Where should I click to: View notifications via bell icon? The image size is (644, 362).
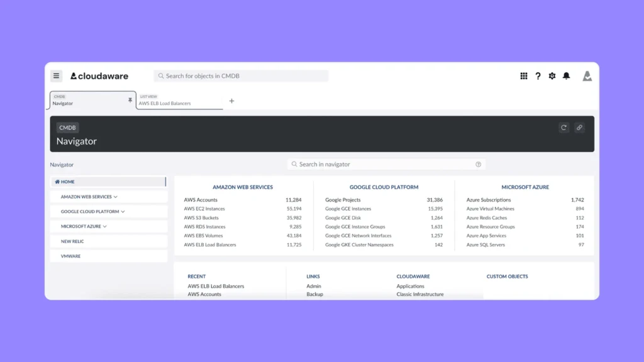566,76
